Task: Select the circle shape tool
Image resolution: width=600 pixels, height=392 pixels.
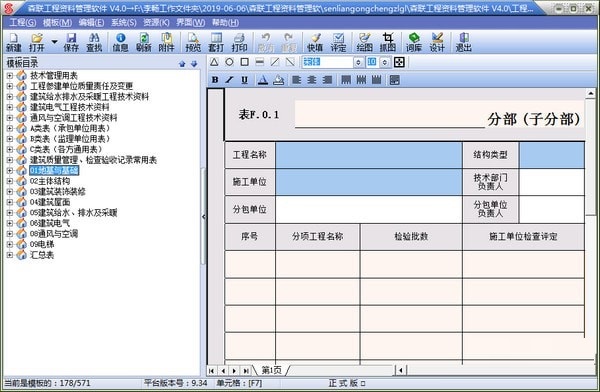Action: point(229,62)
